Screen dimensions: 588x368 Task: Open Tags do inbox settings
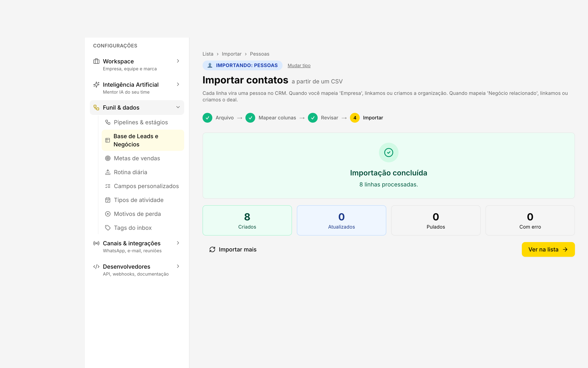click(143, 228)
